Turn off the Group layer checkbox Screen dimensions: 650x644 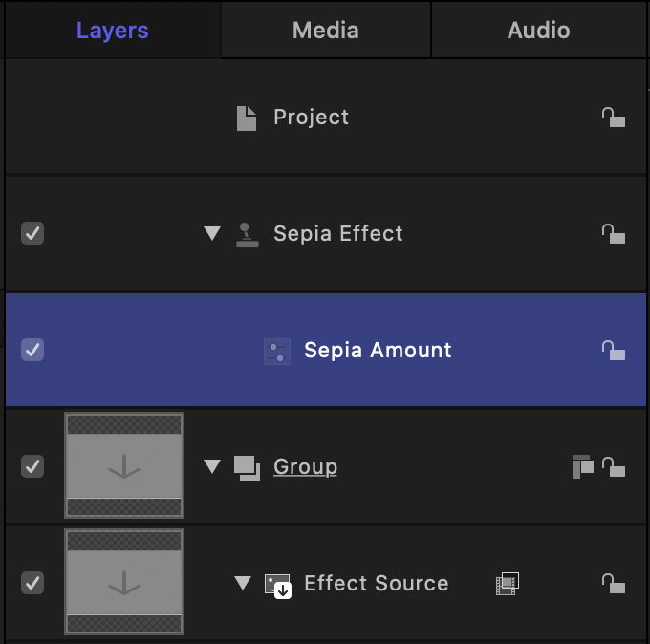[32, 467]
